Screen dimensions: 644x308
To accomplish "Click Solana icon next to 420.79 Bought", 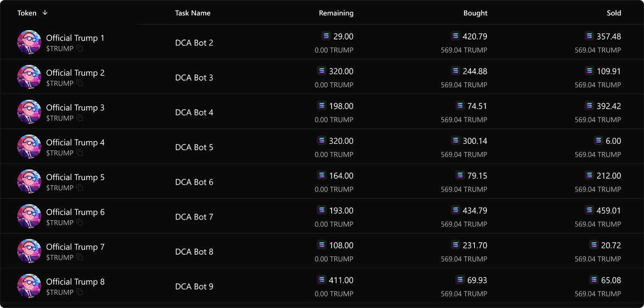I will tap(456, 36).
